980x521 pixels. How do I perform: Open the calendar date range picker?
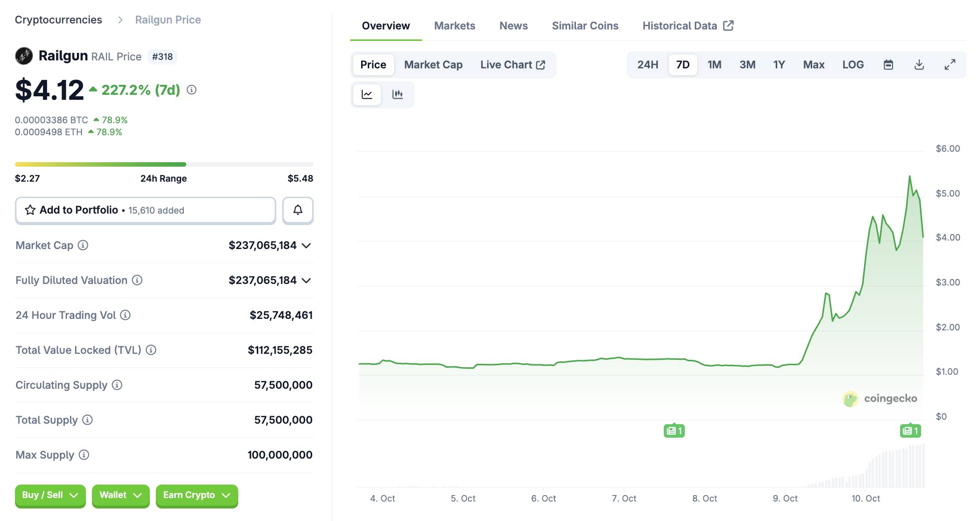888,65
